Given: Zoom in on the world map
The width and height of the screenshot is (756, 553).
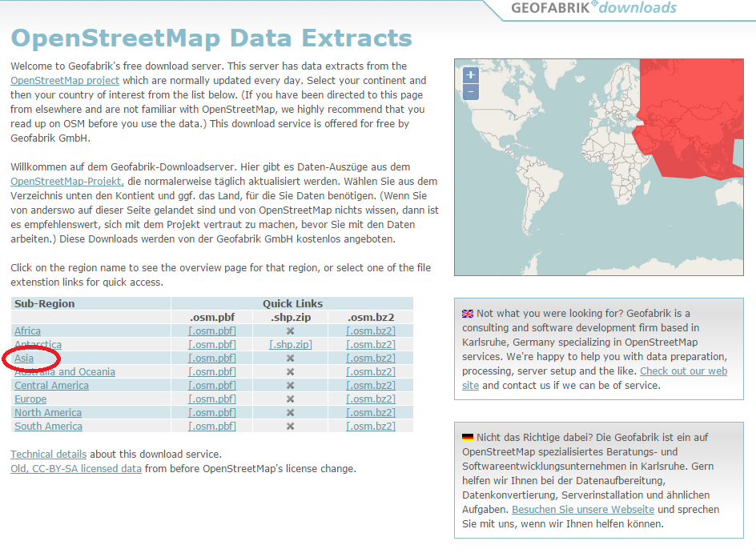Looking at the screenshot, I should point(470,74).
